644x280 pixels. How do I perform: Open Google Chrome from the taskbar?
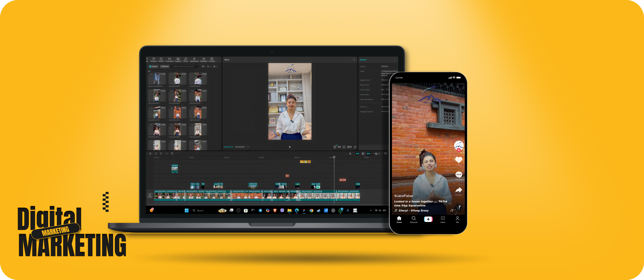[311, 210]
